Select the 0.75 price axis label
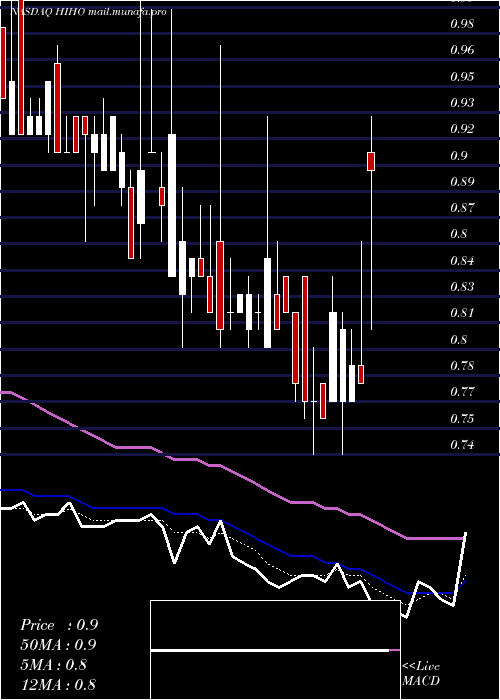 point(462,418)
